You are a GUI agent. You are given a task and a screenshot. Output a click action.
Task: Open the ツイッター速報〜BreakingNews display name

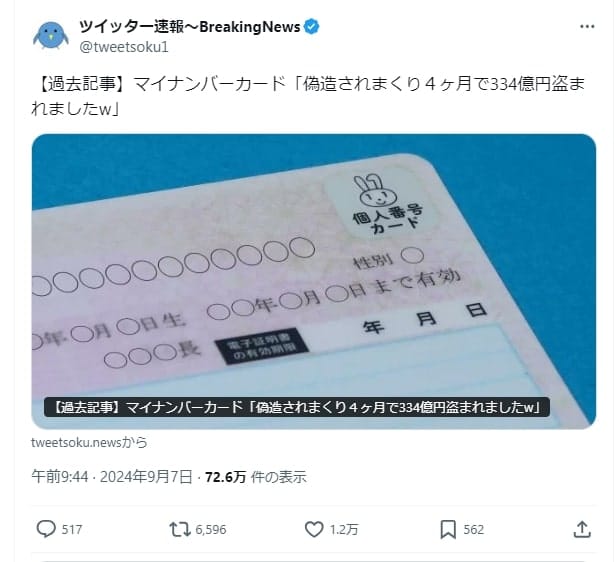coord(190,27)
